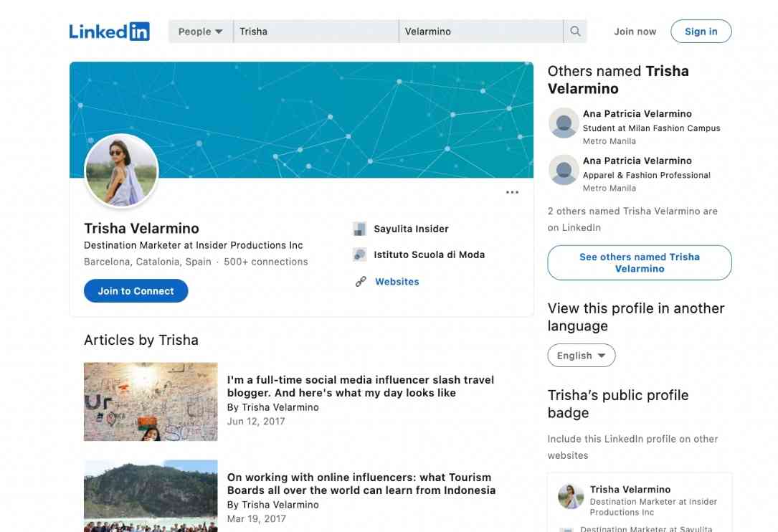Open the Istituto Scuola di Moda link
The width and height of the screenshot is (778, 532).
tap(430, 255)
